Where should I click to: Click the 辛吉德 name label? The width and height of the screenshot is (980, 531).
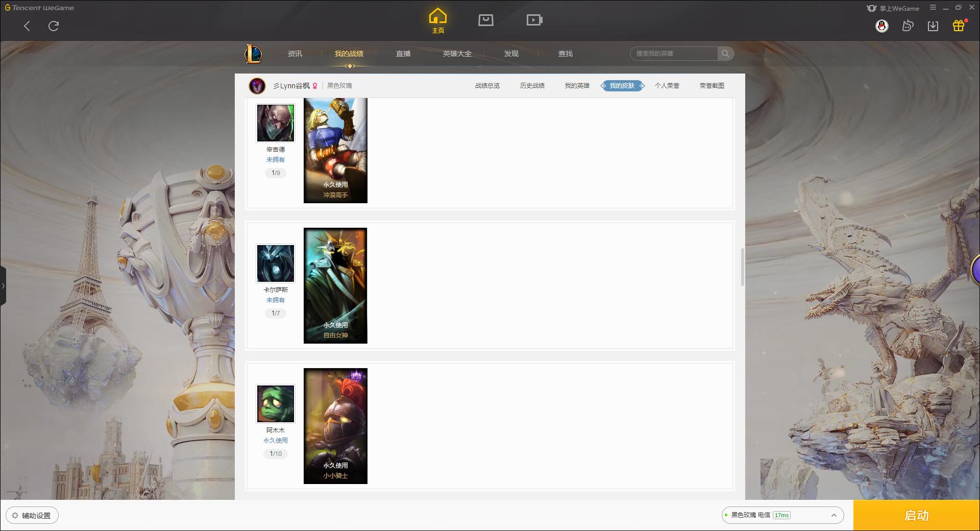276,150
